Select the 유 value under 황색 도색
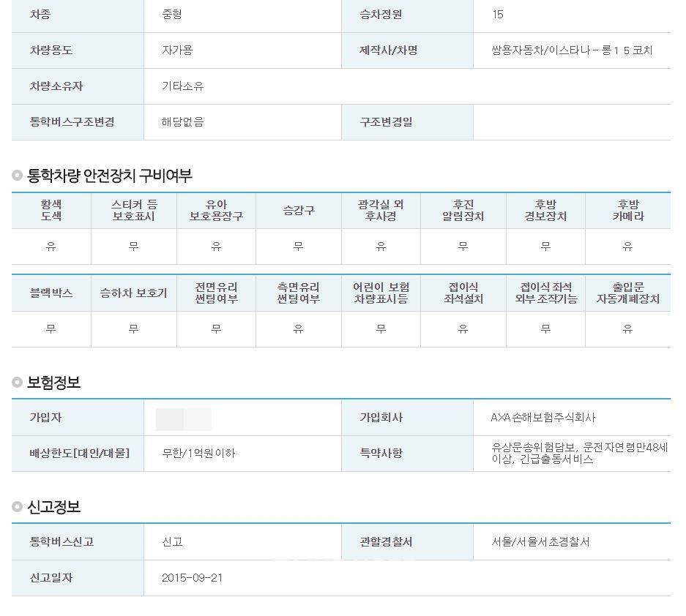The width and height of the screenshot is (686, 616). tap(51, 247)
